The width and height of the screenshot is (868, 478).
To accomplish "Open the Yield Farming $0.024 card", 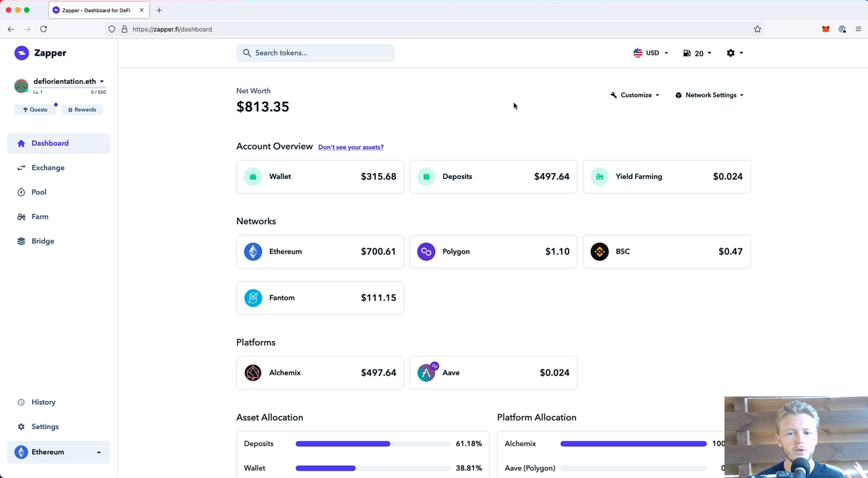I will coord(667,177).
